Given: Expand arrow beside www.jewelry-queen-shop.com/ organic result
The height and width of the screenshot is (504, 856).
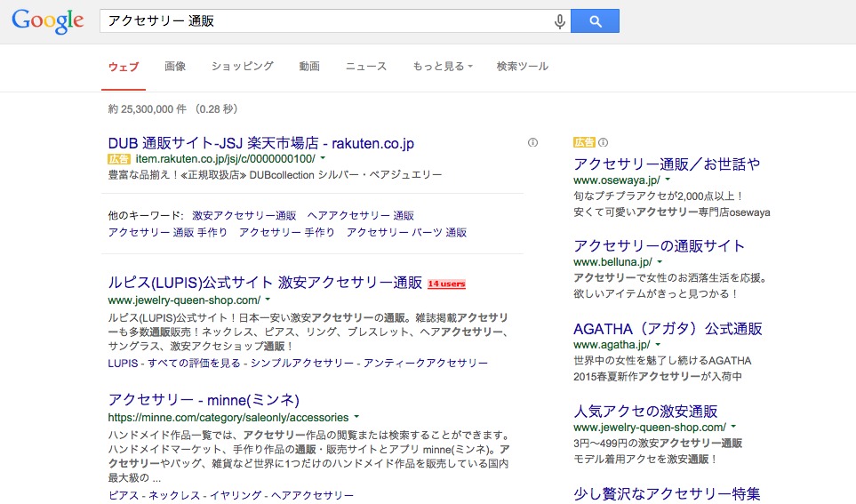Looking at the screenshot, I should [x=268, y=300].
